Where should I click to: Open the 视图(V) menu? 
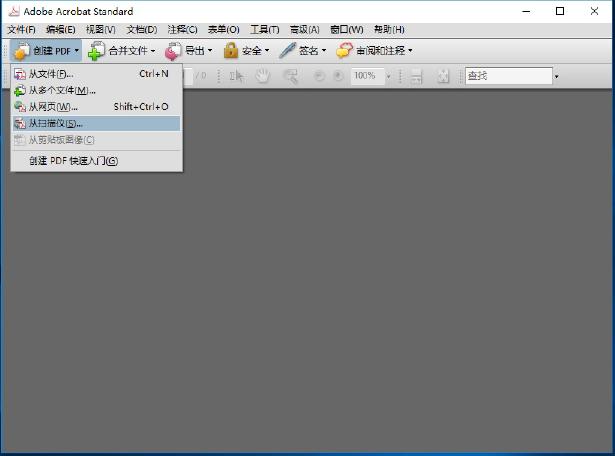(x=101, y=30)
